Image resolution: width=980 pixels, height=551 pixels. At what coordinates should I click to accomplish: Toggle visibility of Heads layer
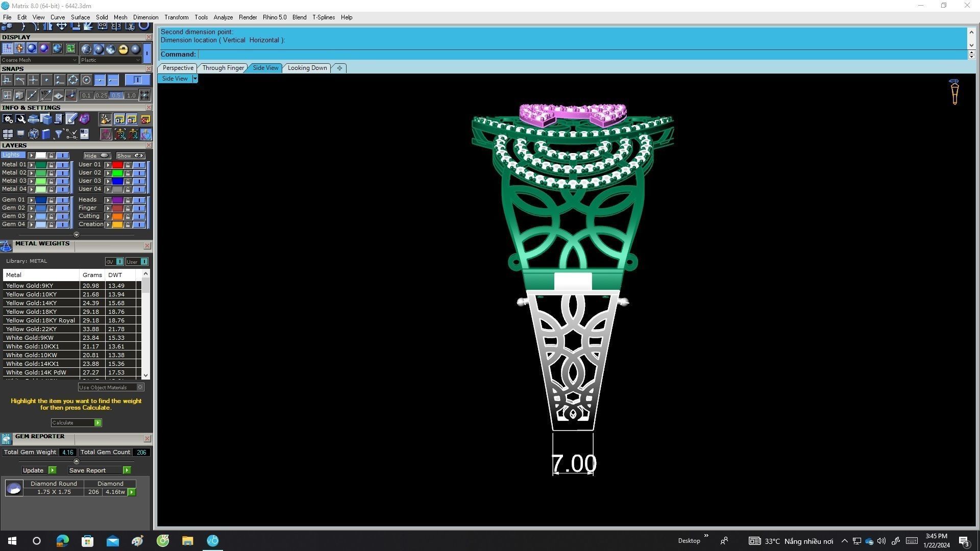139,200
